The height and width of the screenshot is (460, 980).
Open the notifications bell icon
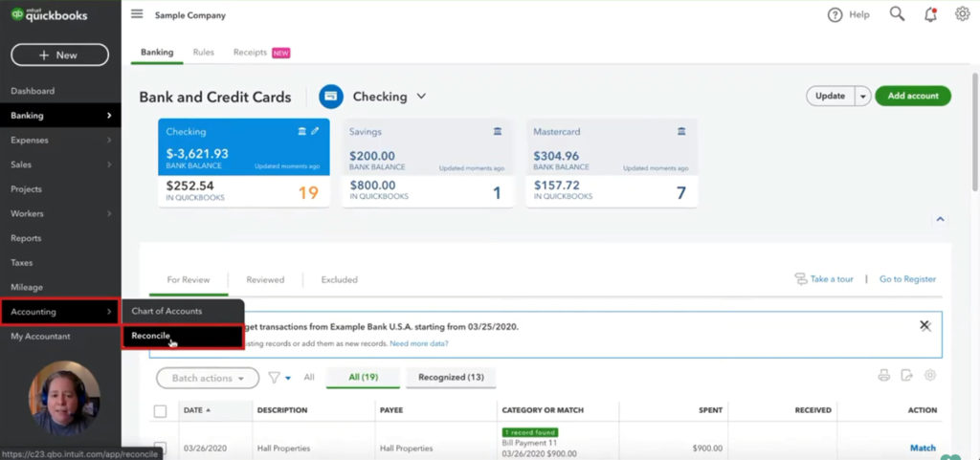tap(930, 14)
